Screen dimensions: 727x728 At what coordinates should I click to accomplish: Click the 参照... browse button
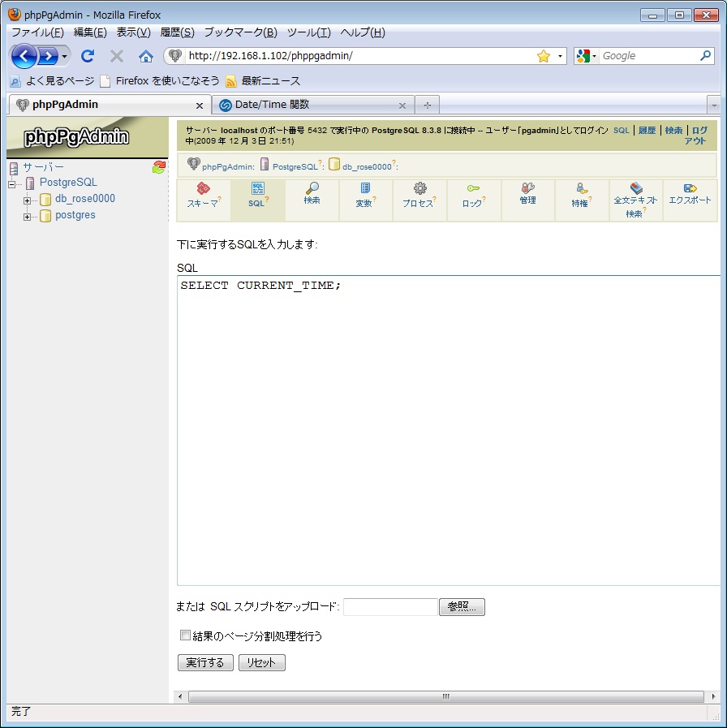462,607
